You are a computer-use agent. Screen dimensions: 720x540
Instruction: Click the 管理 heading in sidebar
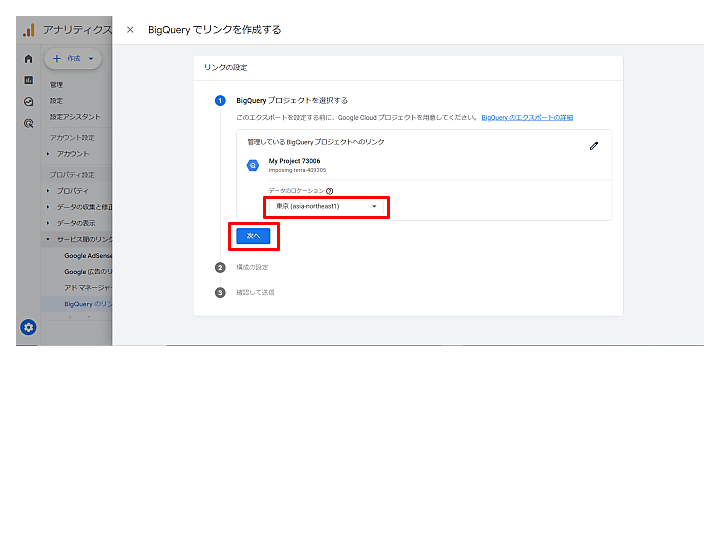pyautogui.click(x=56, y=85)
